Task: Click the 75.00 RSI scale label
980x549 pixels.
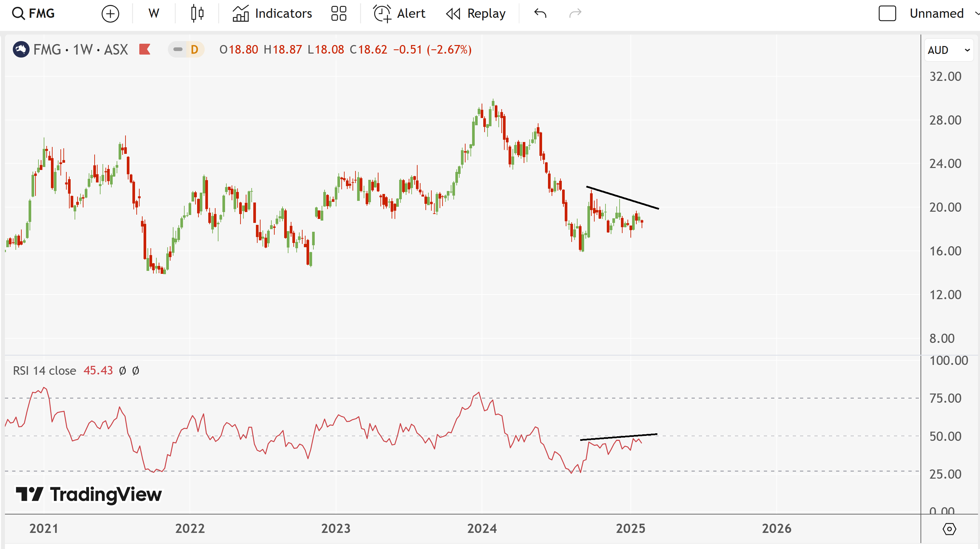Action: (x=946, y=398)
